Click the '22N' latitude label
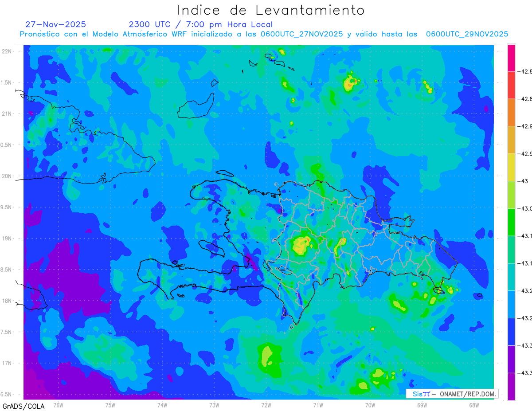The image size is (532, 411). [x=8, y=51]
